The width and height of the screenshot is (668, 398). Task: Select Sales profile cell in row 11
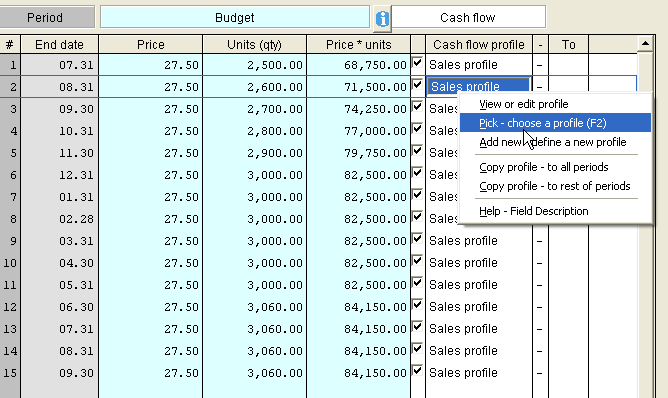coord(479,285)
